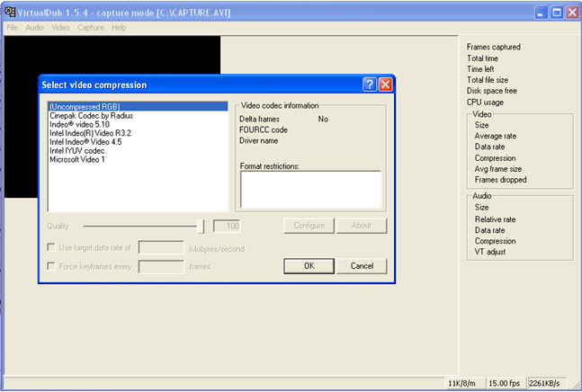
Task: Open the Help menu
Action: 119,28
